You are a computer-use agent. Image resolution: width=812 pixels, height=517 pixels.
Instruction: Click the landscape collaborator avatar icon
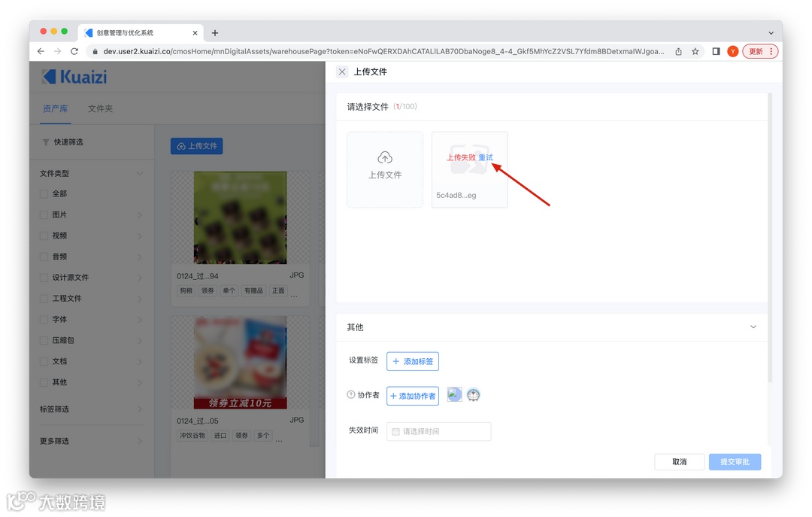click(454, 394)
